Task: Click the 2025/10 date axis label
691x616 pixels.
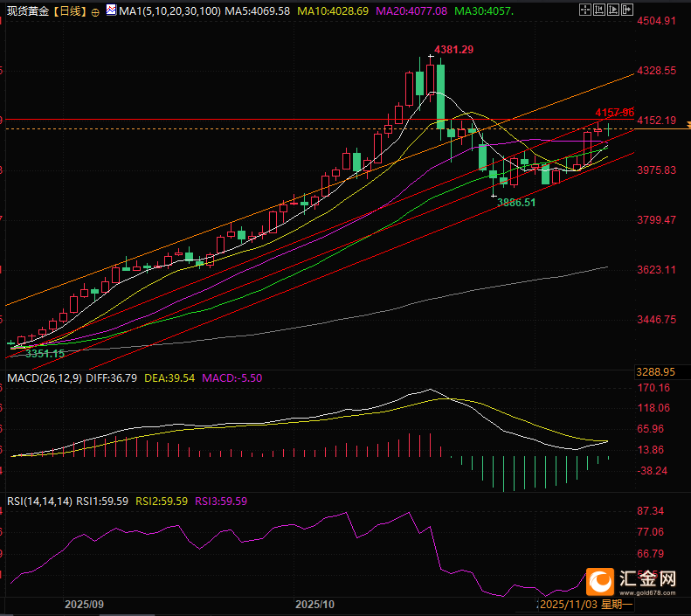Action: click(x=314, y=604)
